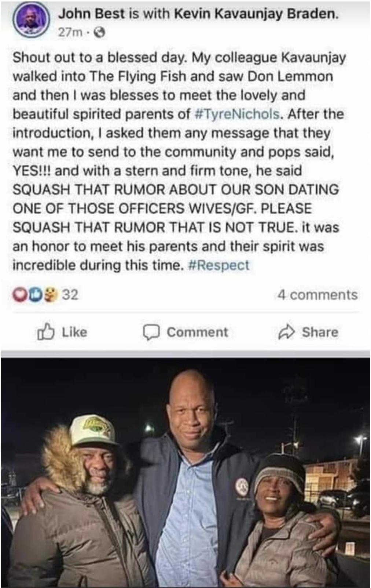Image resolution: width=371 pixels, height=588 pixels.
Task: Show the 4 comments
Action: [317, 295]
